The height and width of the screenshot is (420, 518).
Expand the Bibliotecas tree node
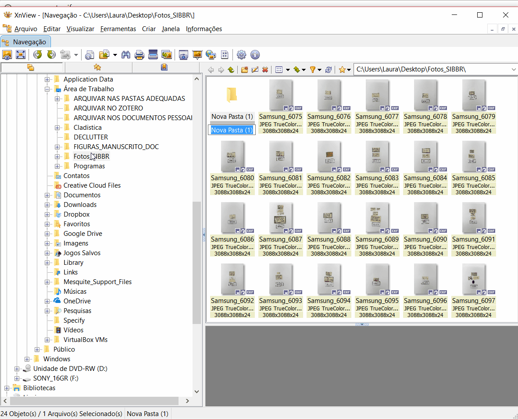pos(7,388)
